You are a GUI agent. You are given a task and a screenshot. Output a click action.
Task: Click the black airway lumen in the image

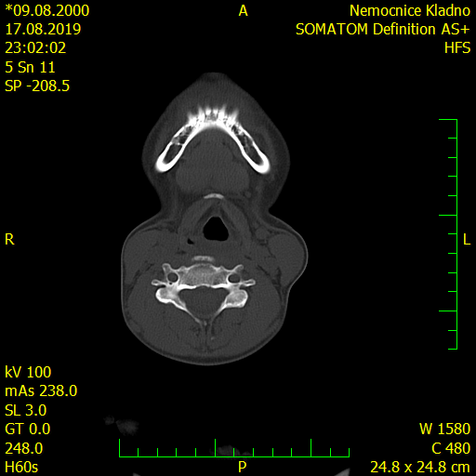click(x=215, y=229)
